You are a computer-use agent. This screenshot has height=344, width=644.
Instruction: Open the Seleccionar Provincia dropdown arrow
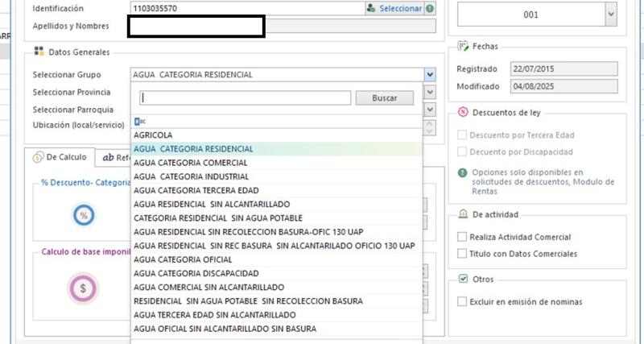click(430, 92)
